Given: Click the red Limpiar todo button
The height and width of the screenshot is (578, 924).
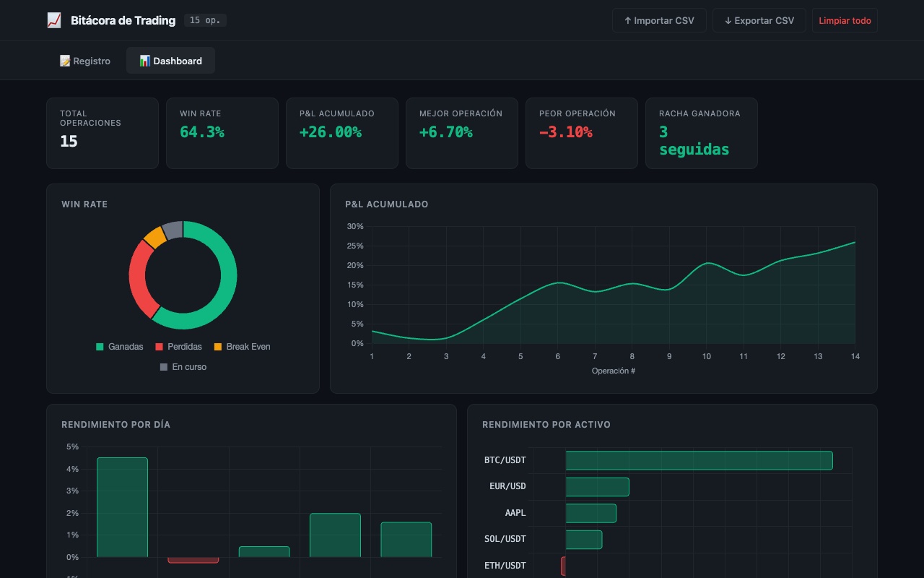Looking at the screenshot, I should [x=845, y=20].
